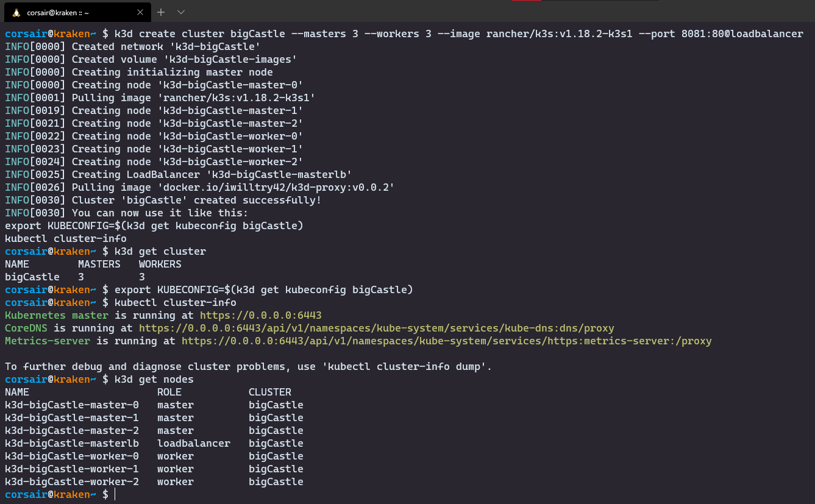Close the corsair@kraken terminal tab
This screenshot has width=815, height=504.
(x=140, y=12)
